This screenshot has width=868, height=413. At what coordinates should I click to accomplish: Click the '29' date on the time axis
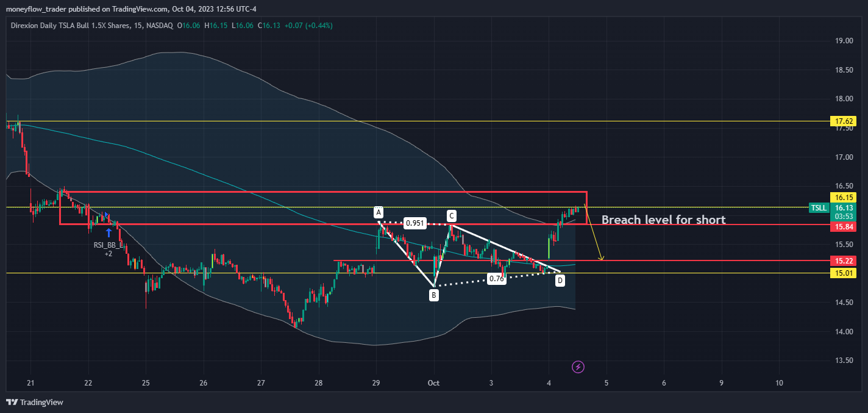click(376, 382)
